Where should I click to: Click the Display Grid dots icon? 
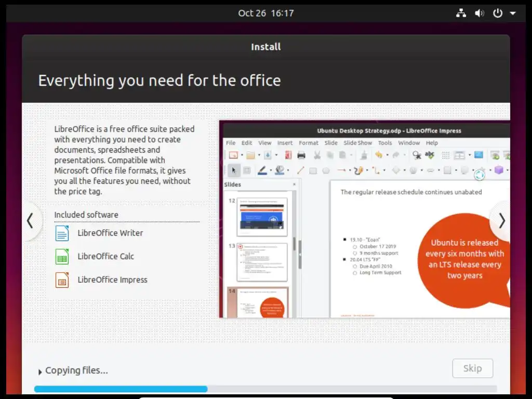pyautogui.click(x=445, y=155)
